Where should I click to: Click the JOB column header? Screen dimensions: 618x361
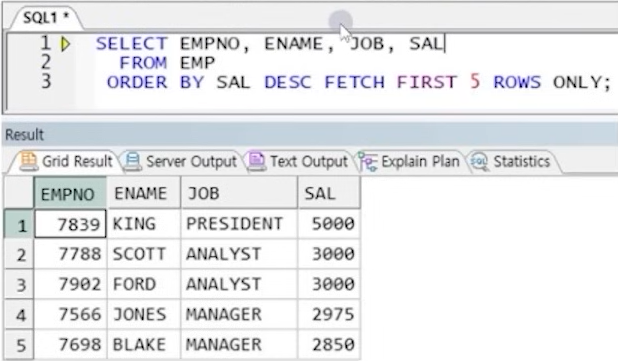pyautogui.click(x=239, y=193)
